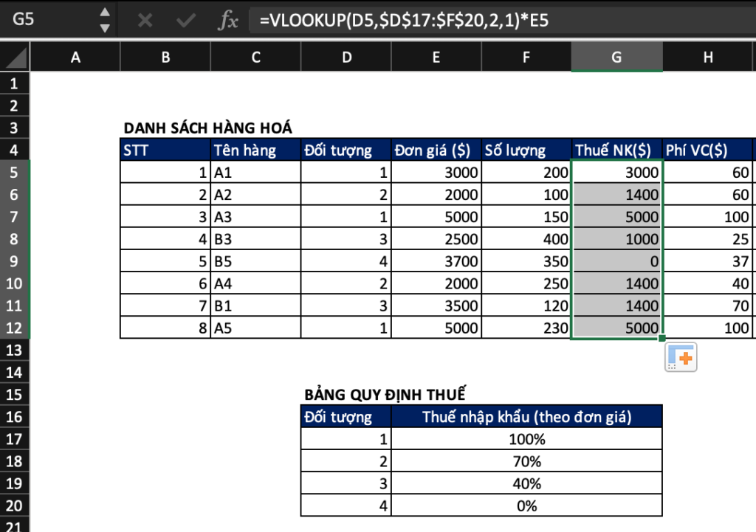
Task: Select entire column G via its header
Action: pyautogui.click(x=617, y=56)
